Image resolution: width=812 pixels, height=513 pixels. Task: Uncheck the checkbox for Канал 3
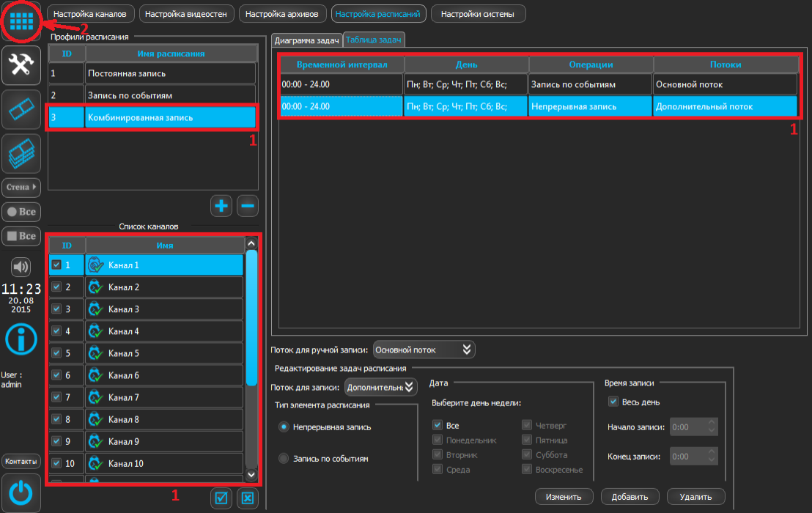(x=56, y=309)
